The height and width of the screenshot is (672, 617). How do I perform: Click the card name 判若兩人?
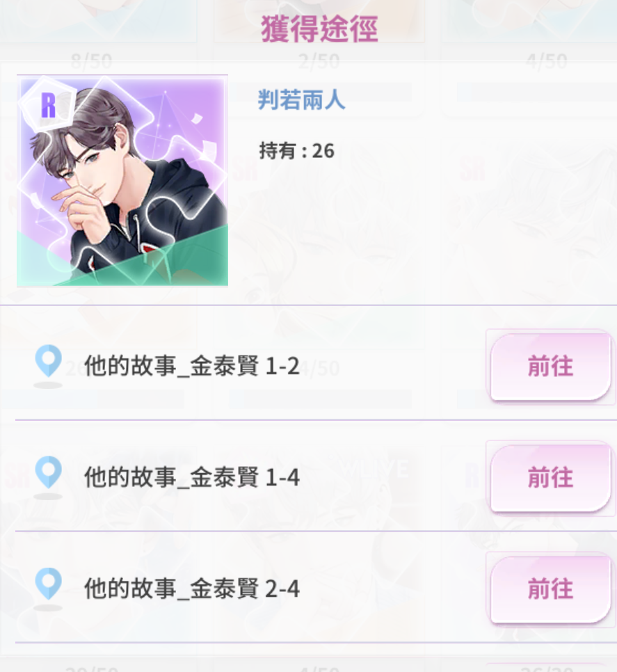click(x=301, y=100)
